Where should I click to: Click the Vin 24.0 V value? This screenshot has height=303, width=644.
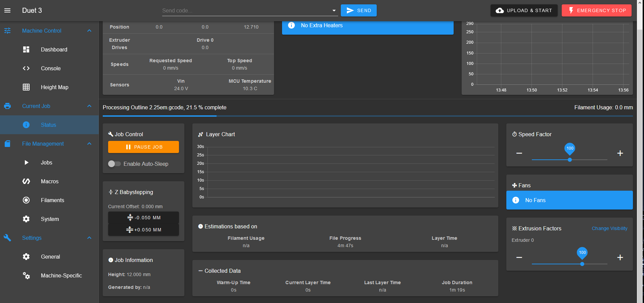pos(181,88)
